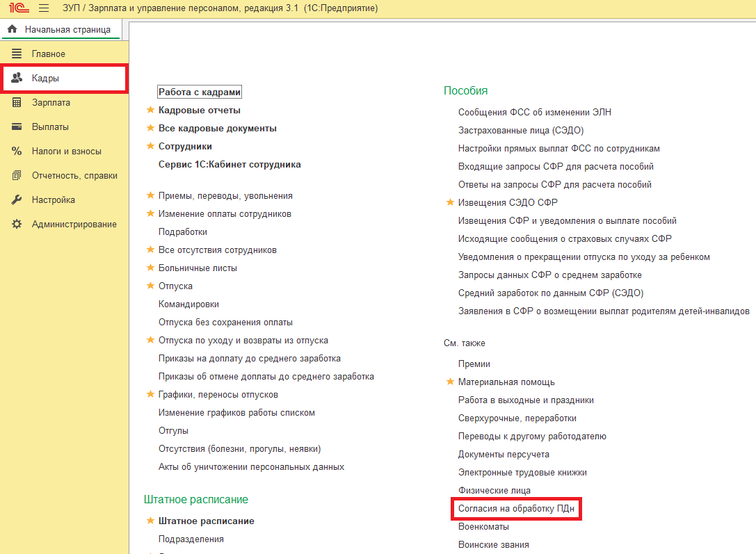756x554 pixels.
Task: Click the wrench icon beside Настройка
Action: (x=17, y=200)
